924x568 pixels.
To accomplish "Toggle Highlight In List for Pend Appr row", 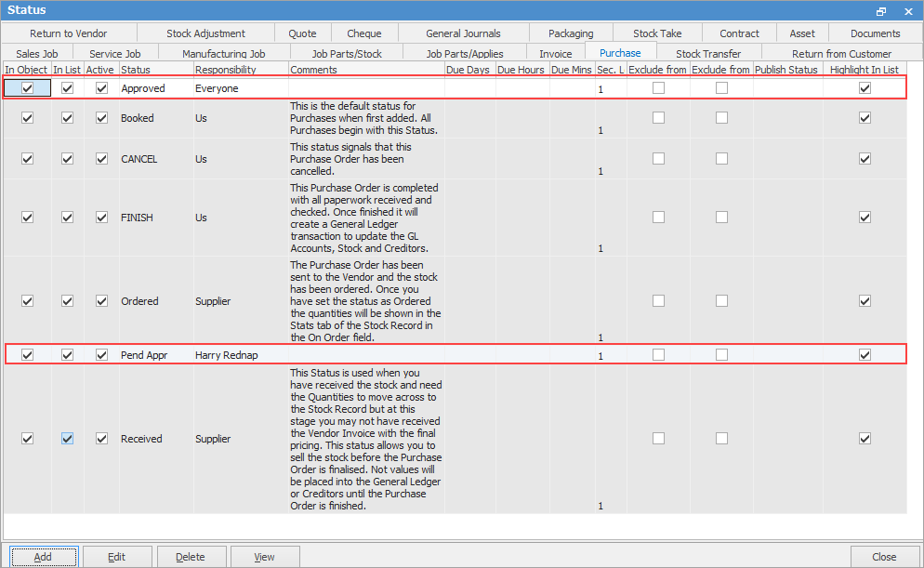I will point(865,355).
